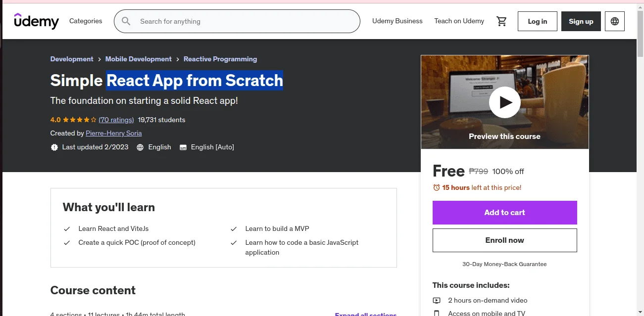Viewport: 644px width, 316px height.
Task: Click the 19,731 students text
Action: coord(162,120)
